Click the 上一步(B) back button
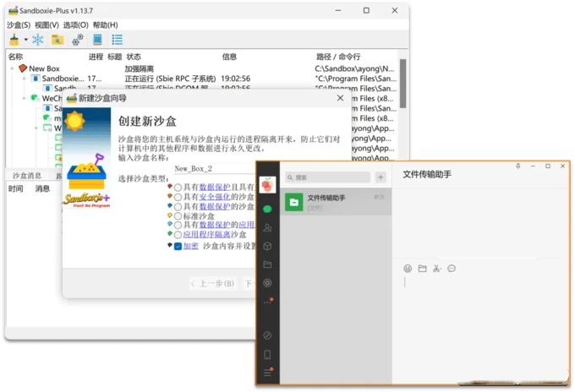This screenshot has width=575, height=392. [x=213, y=283]
